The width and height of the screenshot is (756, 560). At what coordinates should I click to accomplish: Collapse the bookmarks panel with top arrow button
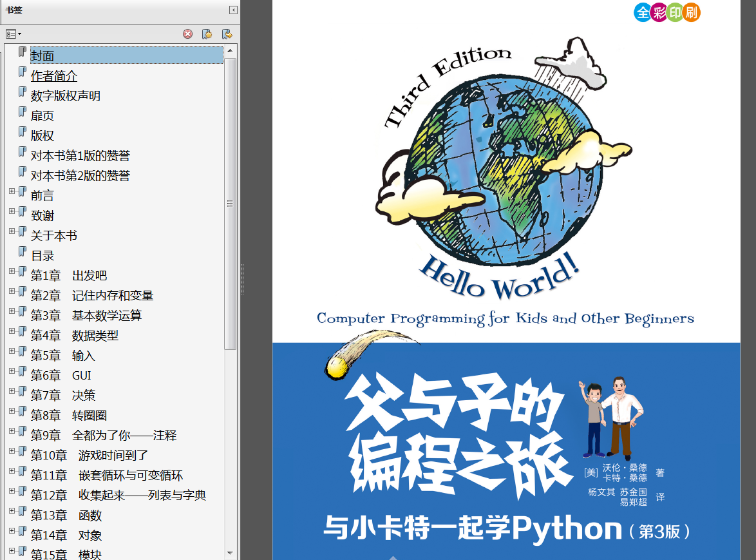tap(233, 10)
